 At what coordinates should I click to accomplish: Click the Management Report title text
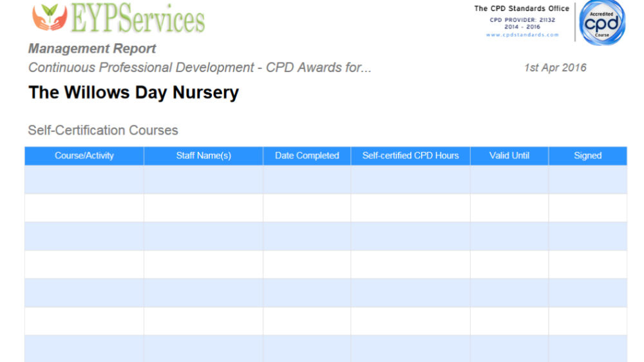[x=92, y=48]
